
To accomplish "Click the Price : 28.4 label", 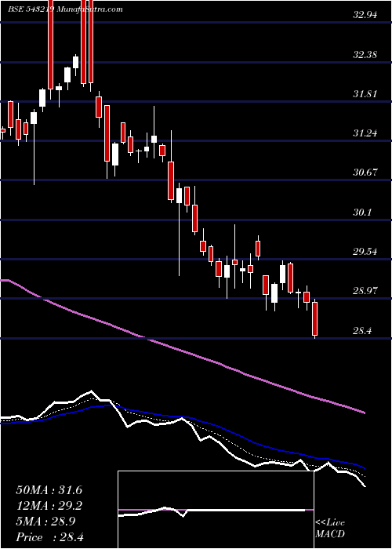I will 49,537.
